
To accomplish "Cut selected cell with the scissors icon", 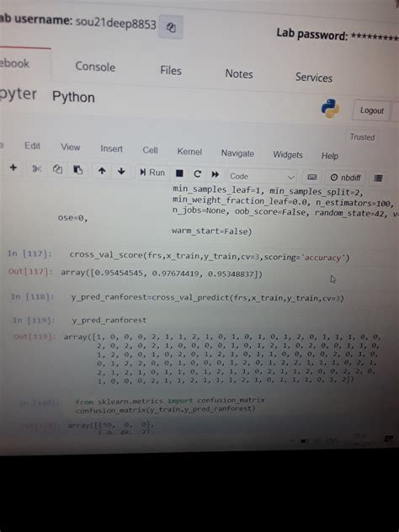I will point(37,168).
